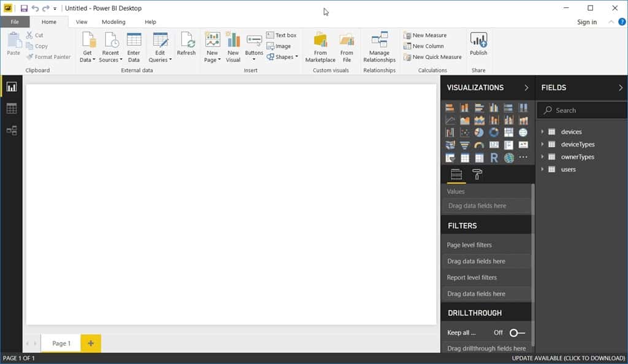Screen dimensions: 628x364
Task: Select the Treemap visual
Action: [508, 132]
